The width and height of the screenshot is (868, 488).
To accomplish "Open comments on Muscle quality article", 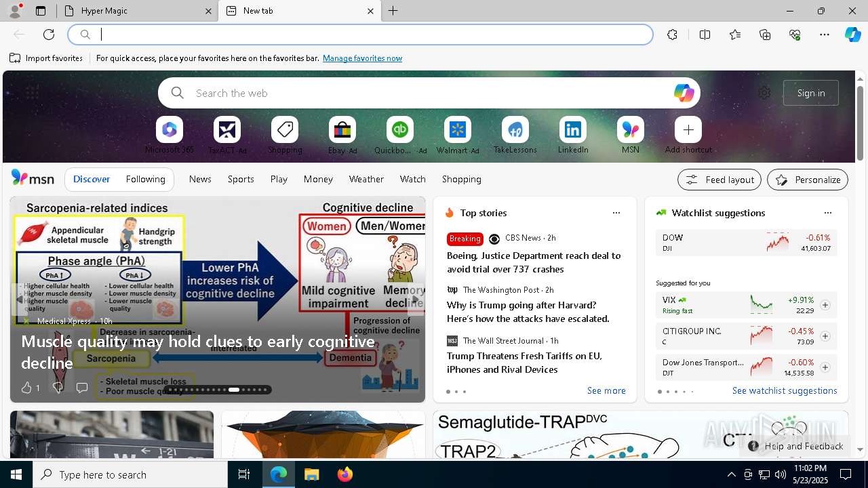I will point(82,388).
